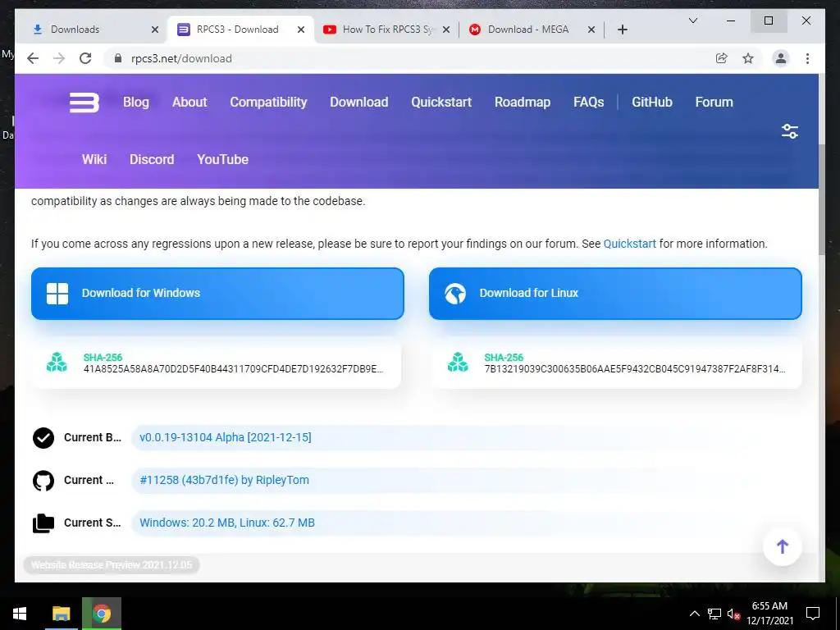Reload the page with the refresh icon

tap(85, 58)
